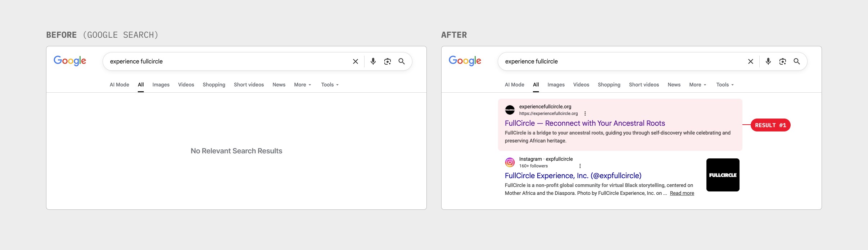Open the News tab in After panel

(x=674, y=85)
